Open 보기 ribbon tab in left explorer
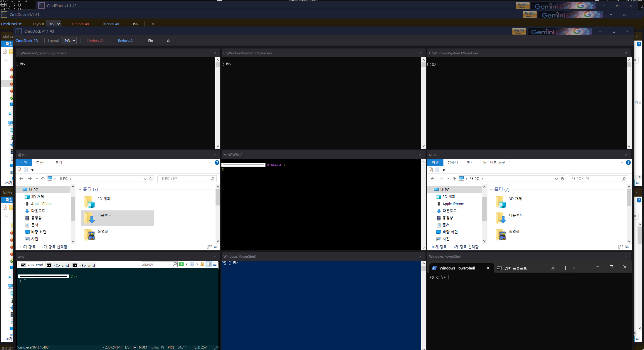 pos(59,162)
